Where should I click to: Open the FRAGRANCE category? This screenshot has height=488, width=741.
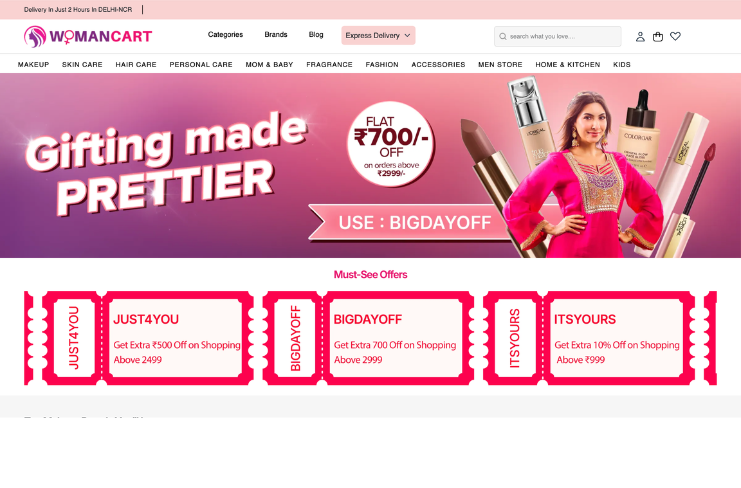tap(329, 64)
